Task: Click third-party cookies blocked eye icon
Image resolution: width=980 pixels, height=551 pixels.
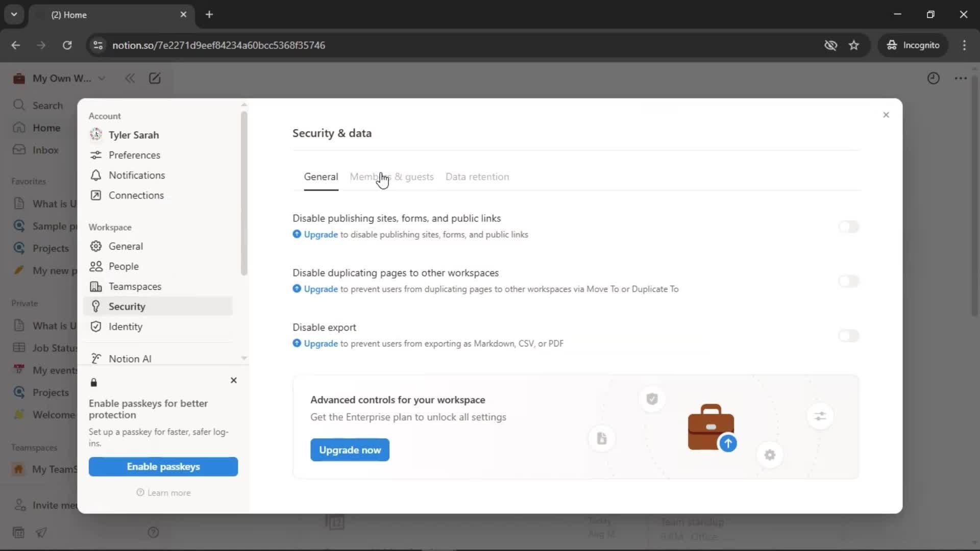Action: tap(830, 45)
